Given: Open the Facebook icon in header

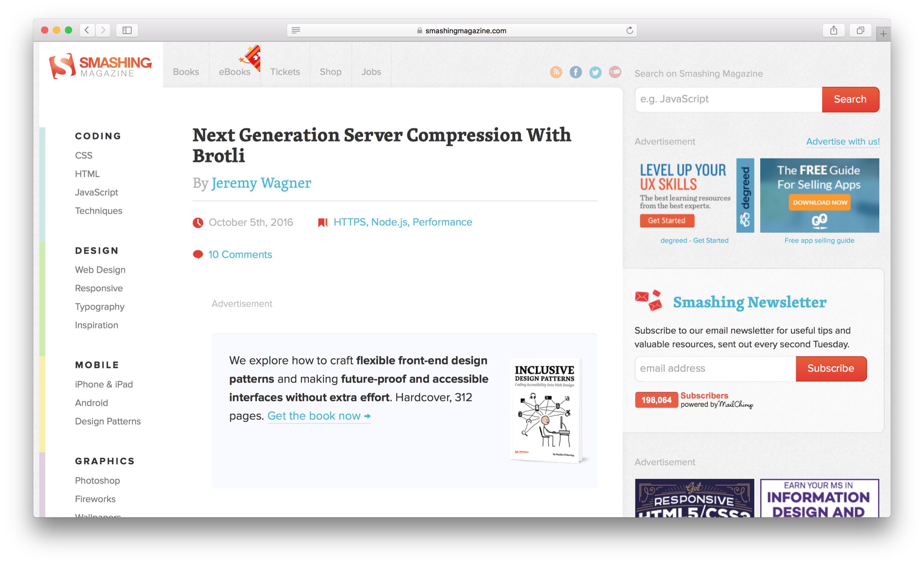Looking at the screenshot, I should point(576,72).
